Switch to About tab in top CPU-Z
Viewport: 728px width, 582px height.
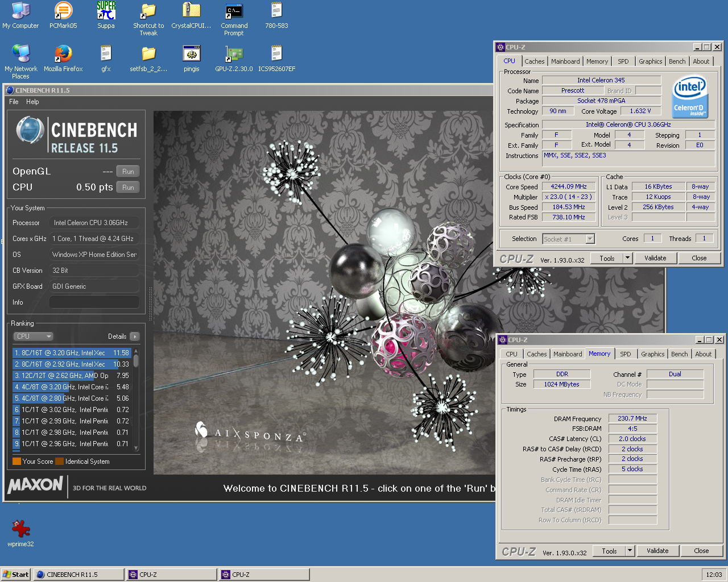pos(701,61)
